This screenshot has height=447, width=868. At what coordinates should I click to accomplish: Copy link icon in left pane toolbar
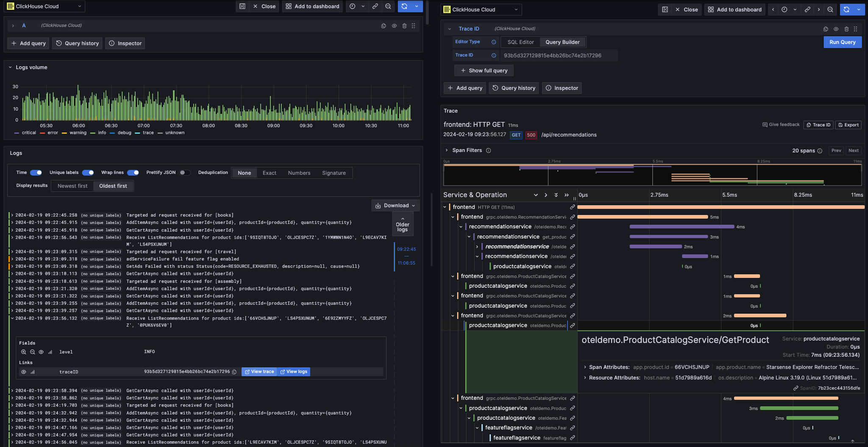[x=375, y=6]
